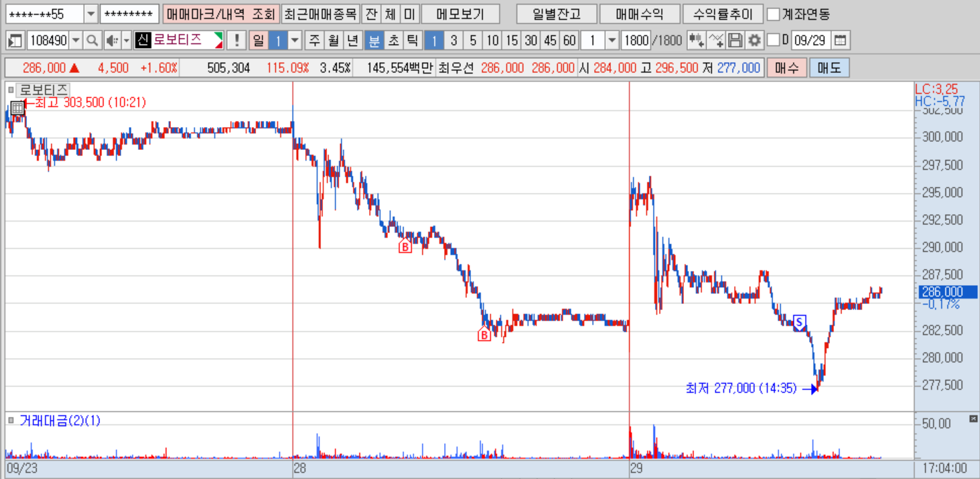The image size is (980, 479).
Task: Select the 30-minute interval button
Action: point(531,41)
